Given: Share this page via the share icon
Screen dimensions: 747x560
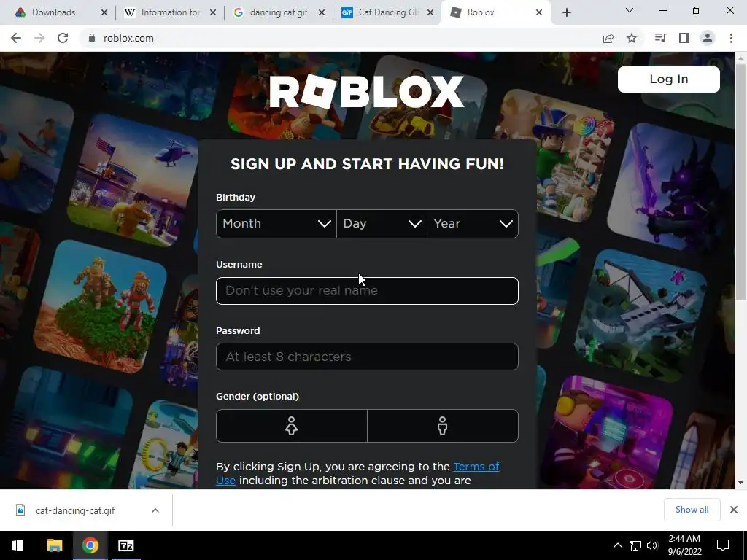Looking at the screenshot, I should point(608,38).
